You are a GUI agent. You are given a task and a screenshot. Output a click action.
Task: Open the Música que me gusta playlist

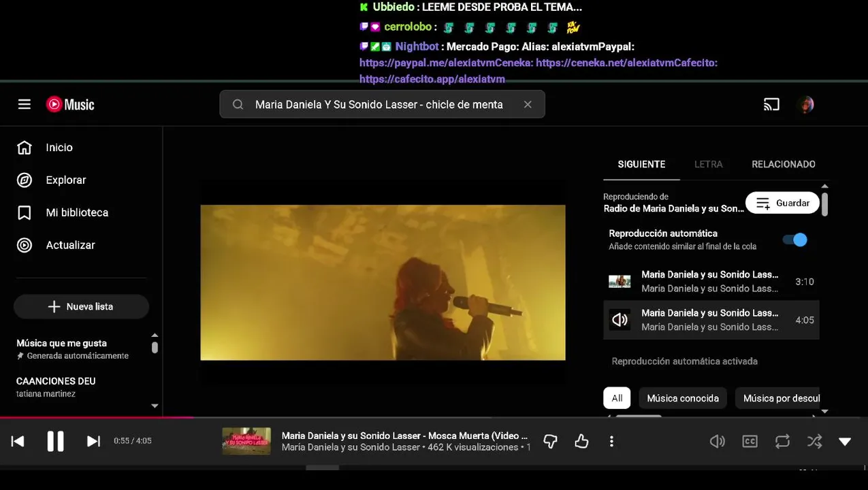[x=72, y=349]
